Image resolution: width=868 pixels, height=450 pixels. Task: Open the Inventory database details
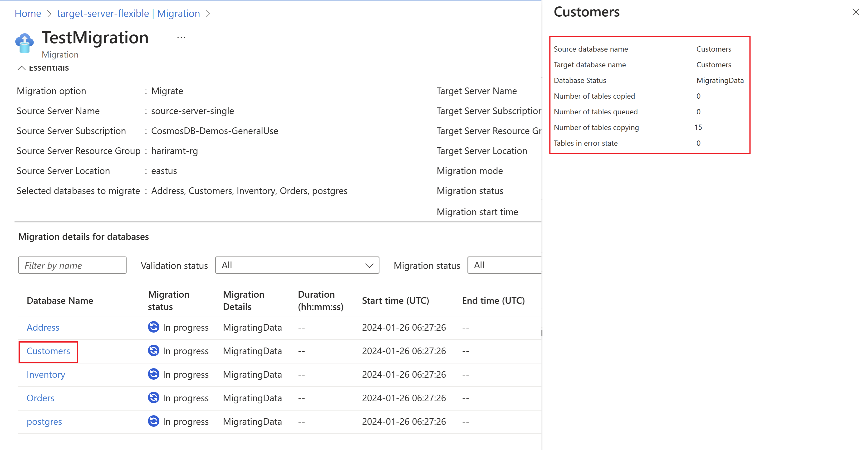[x=46, y=375]
